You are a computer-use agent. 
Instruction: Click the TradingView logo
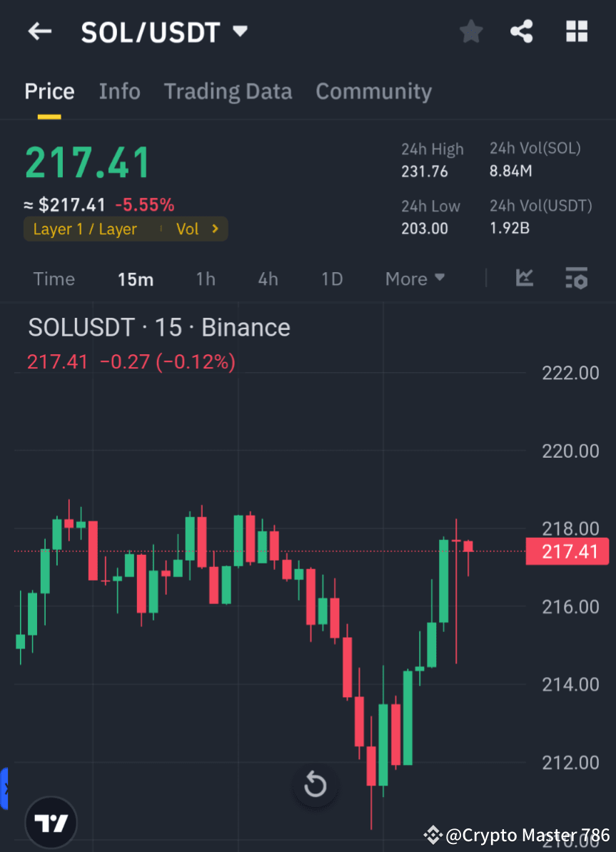click(50, 822)
